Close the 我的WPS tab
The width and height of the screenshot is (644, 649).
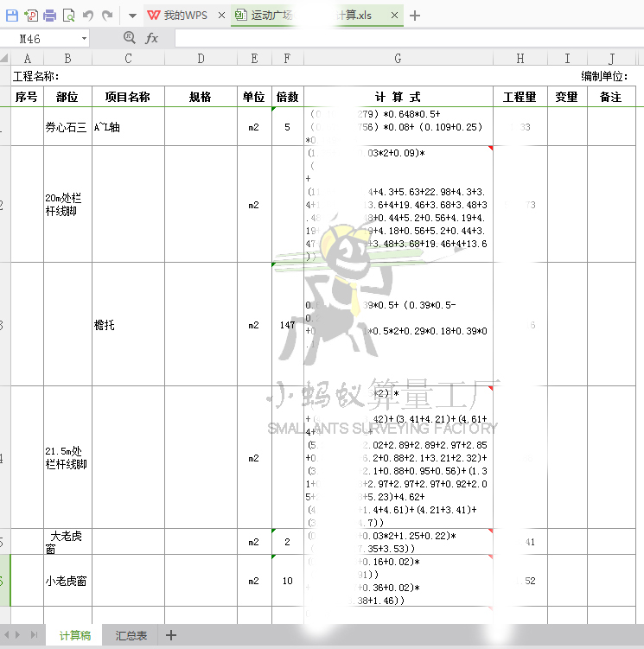tap(221, 16)
